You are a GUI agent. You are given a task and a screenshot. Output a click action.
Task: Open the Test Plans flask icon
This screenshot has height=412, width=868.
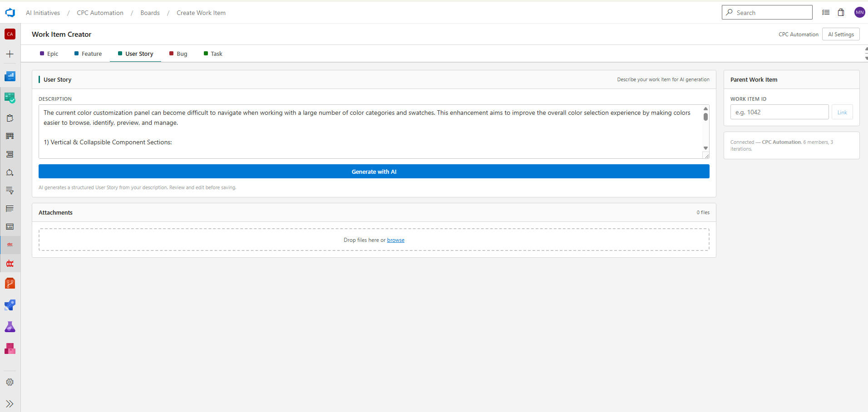10,327
